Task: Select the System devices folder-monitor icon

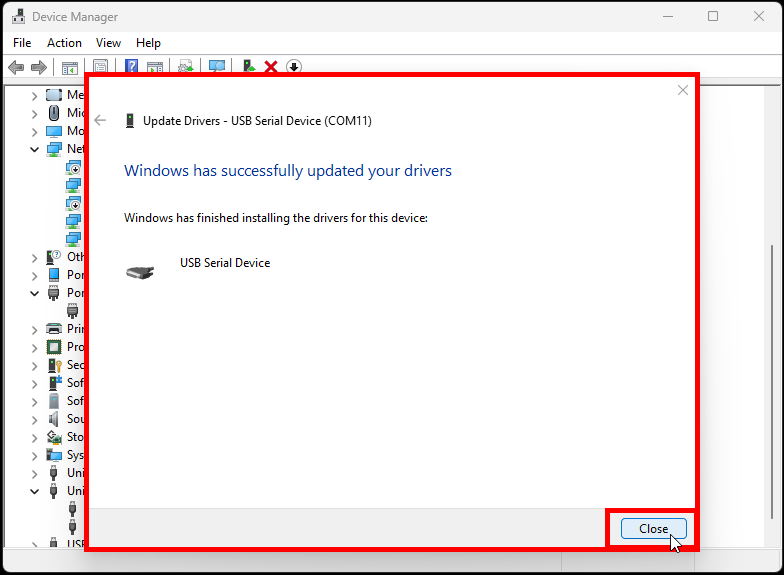Action: click(54, 455)
